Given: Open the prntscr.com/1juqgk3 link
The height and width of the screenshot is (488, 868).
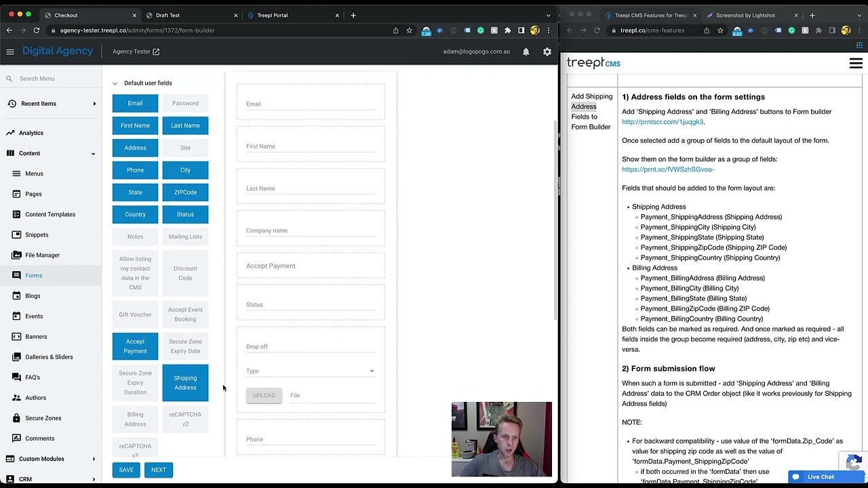Looking at the screenshot, I should pyautogui.click(x=663, y=122).
